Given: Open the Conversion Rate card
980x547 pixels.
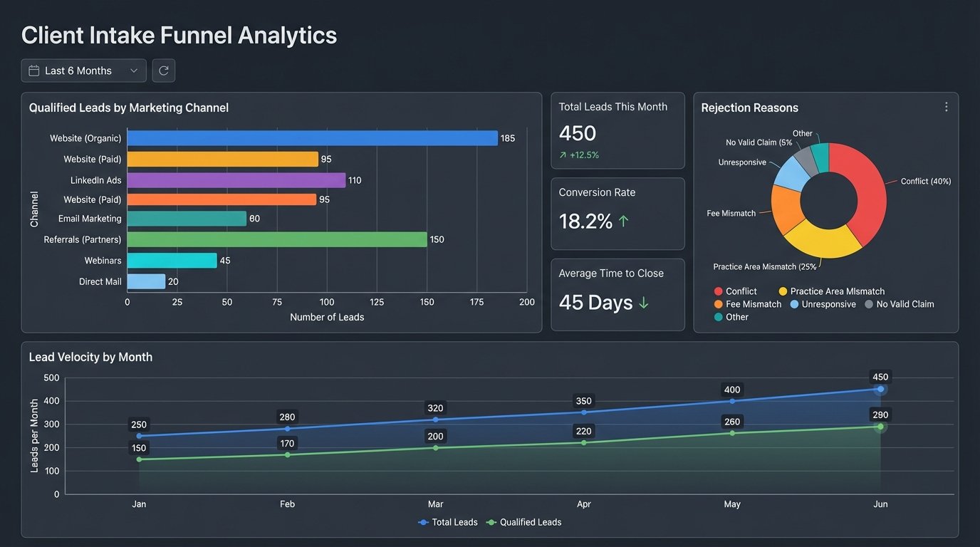Looking at the screenshot, I should pyautogui.click(x=617, y=214).
